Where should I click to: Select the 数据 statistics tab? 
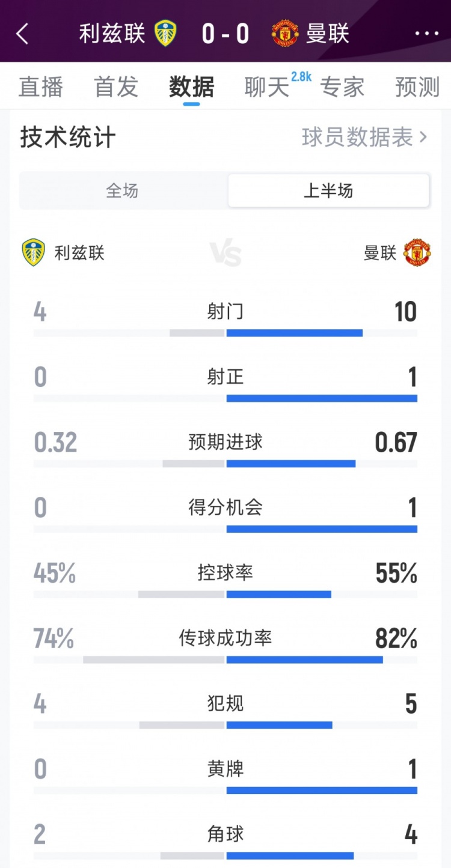coord(192,87)
